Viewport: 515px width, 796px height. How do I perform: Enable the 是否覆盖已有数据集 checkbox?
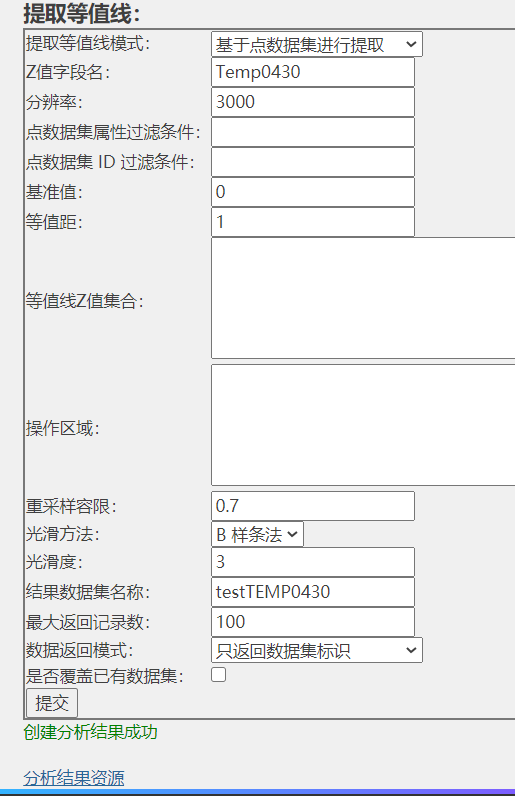pos(218,675)
